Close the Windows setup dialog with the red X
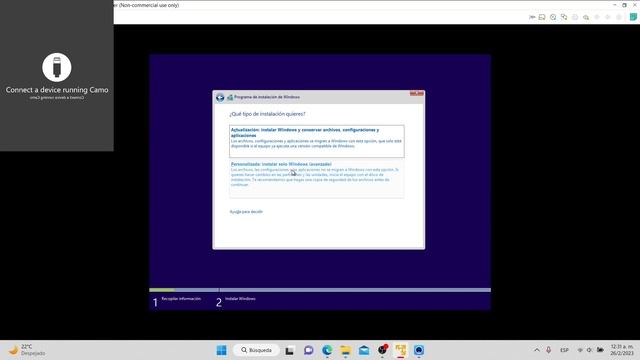The image size is (640, 360). click(417, 93)
